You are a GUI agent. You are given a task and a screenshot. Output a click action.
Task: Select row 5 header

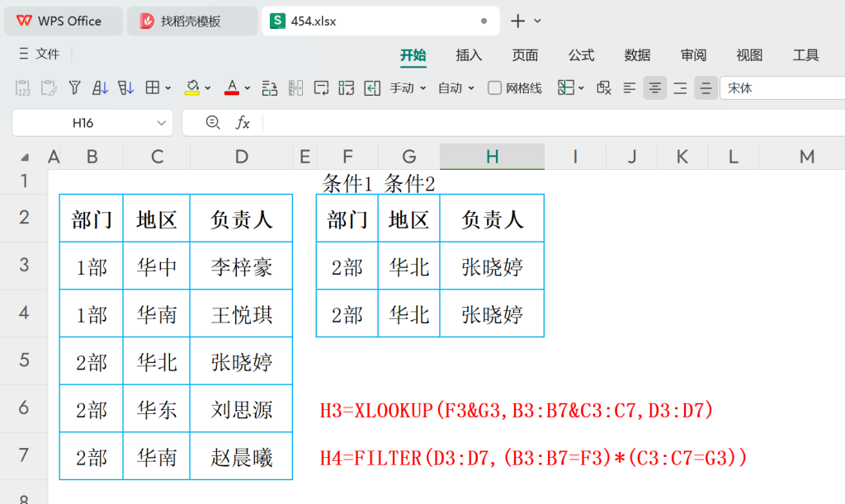point(24,360)
